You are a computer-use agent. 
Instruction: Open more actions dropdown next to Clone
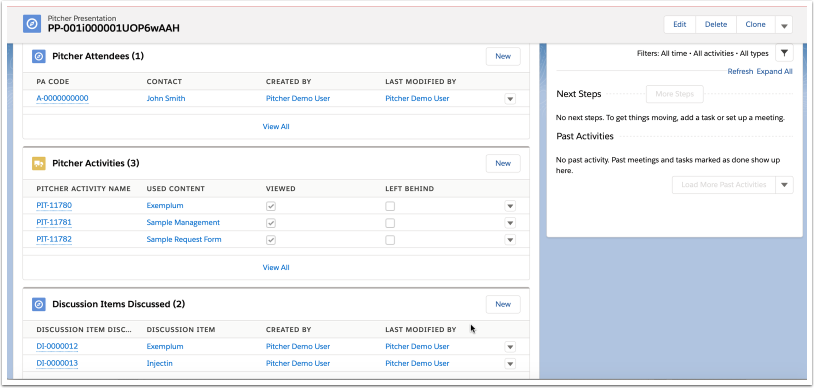784,24
